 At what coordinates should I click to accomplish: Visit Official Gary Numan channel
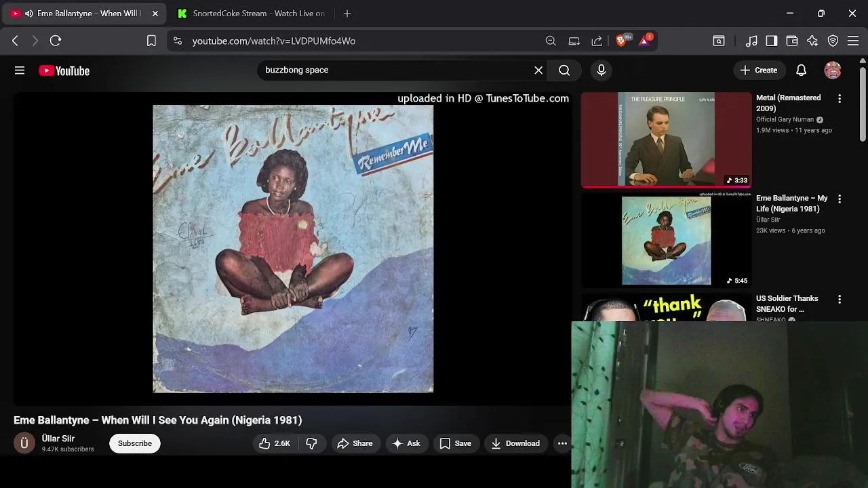pos(785,120)
